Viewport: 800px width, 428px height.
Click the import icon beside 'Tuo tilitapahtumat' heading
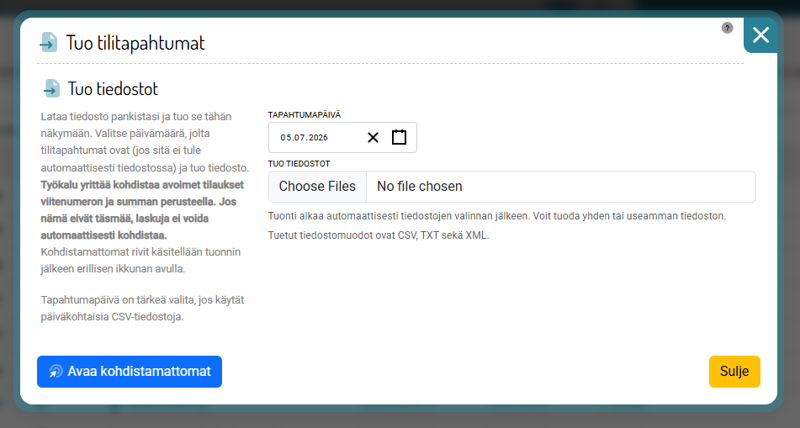48,42
